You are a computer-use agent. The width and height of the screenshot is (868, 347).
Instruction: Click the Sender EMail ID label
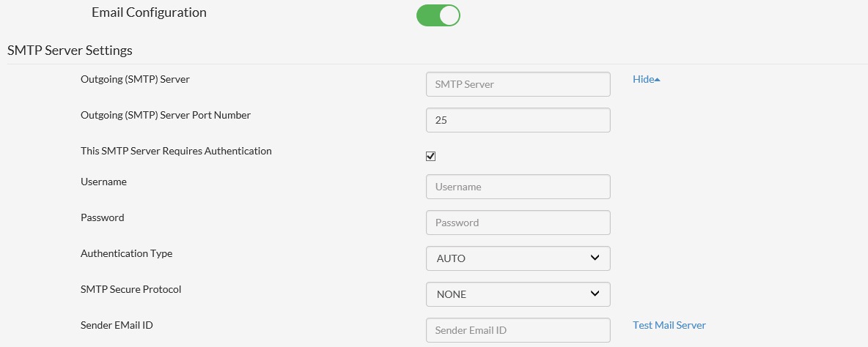(x=117, y=325)
